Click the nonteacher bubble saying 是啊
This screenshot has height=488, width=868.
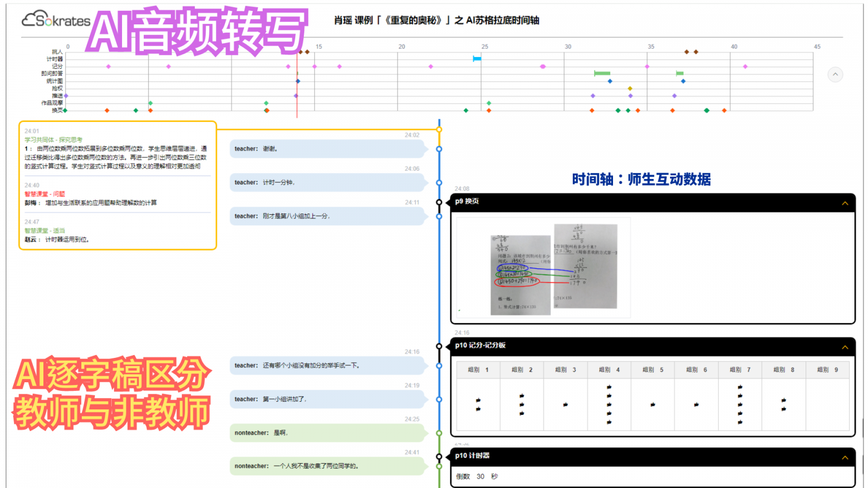point(327,433)
